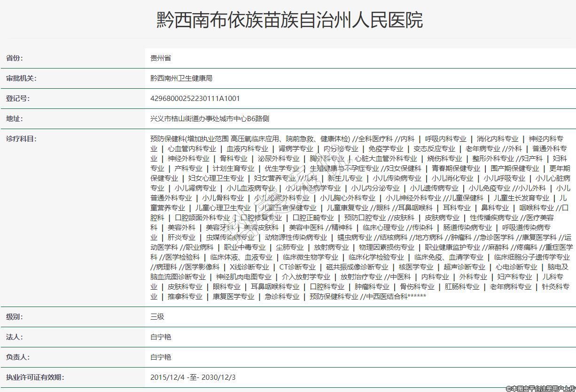Select the 贵州省 province value
The width and height of the screenshot is (576, 392).
(161, 58)
